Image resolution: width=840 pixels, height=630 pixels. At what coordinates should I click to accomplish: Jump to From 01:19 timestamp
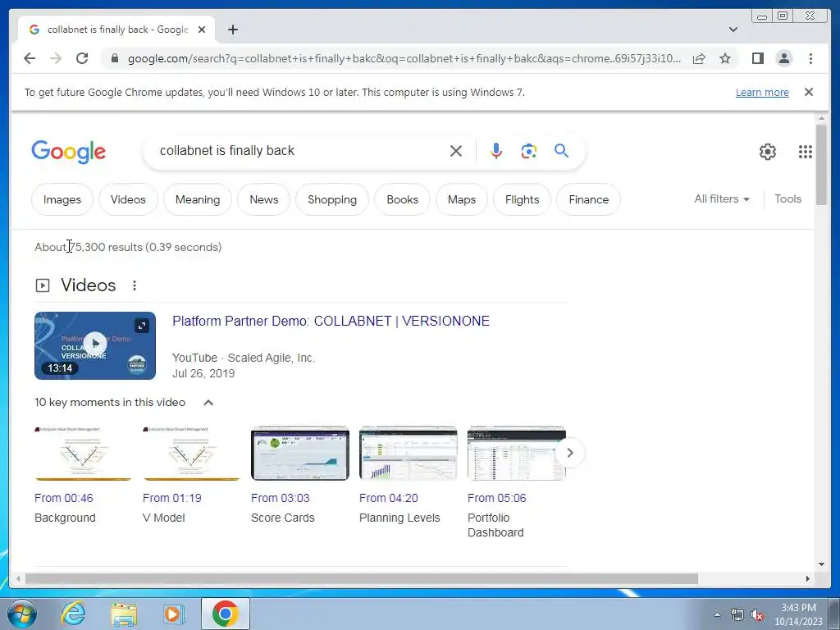tap(172, 498)
